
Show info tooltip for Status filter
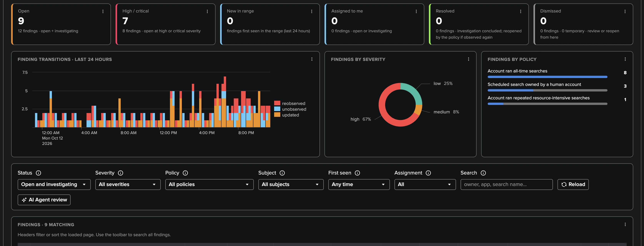coord(38,173)
